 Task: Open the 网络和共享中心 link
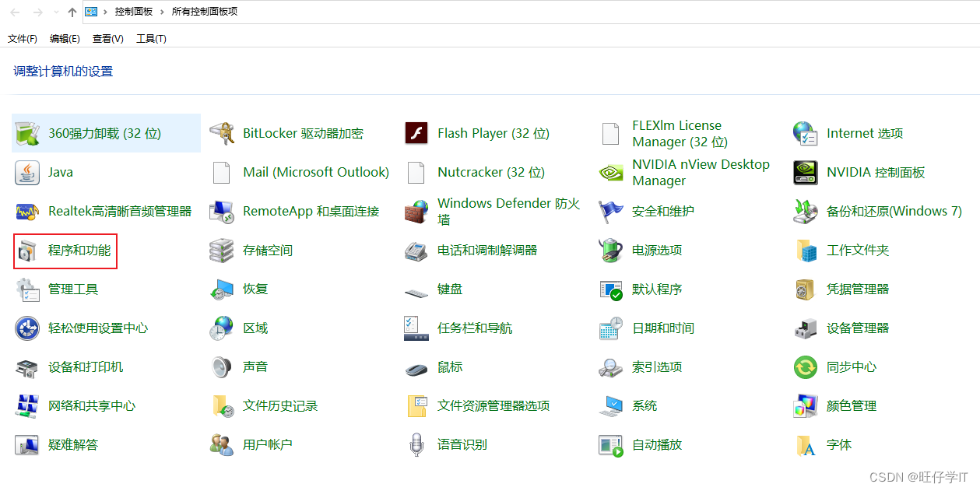pos(92,405)
